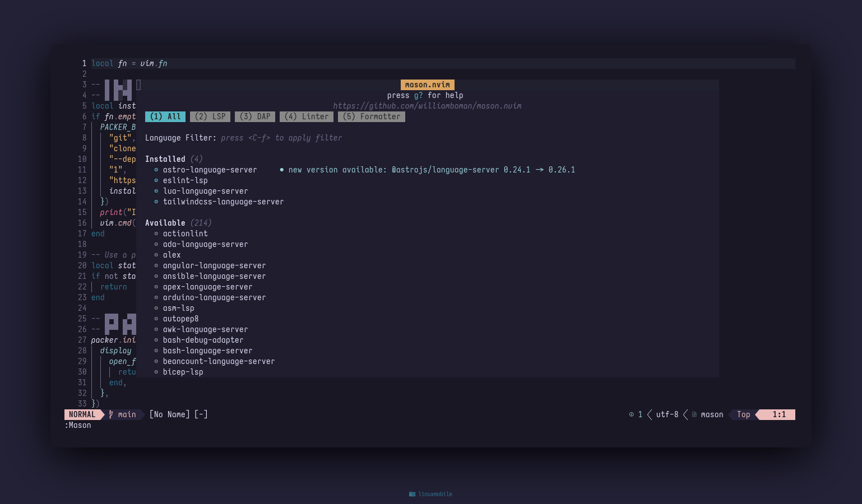Click the circle icon beside asm-lsp
The image size is (862, 504).
(156, 308)
